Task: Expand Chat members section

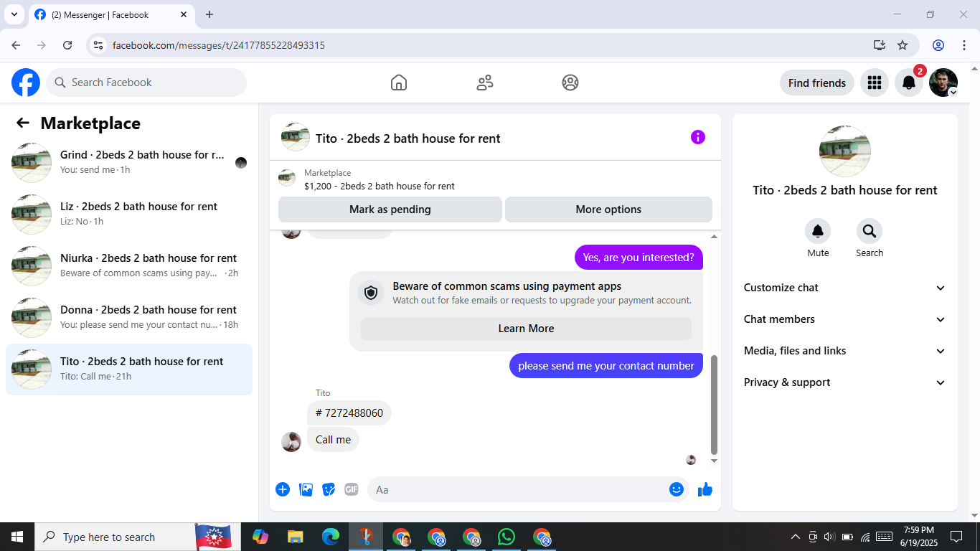Action: (845, 319)
